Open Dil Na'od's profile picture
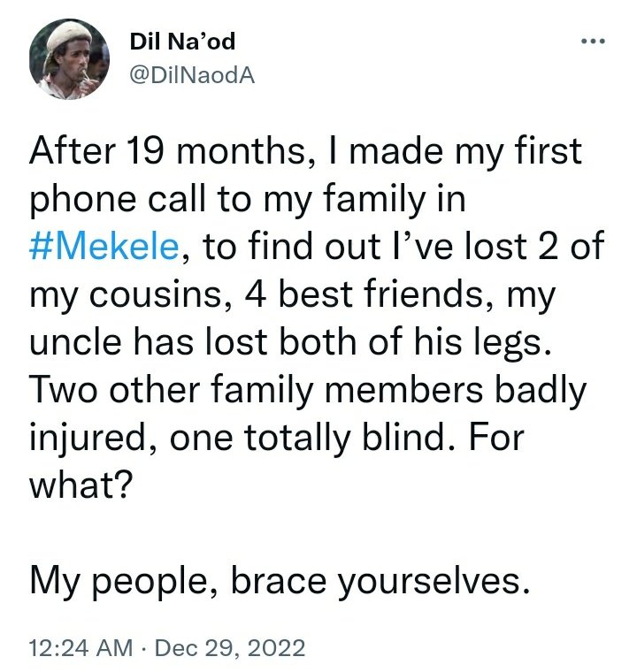637x672 pixels. pyautogui.click(x=69, y=59)
